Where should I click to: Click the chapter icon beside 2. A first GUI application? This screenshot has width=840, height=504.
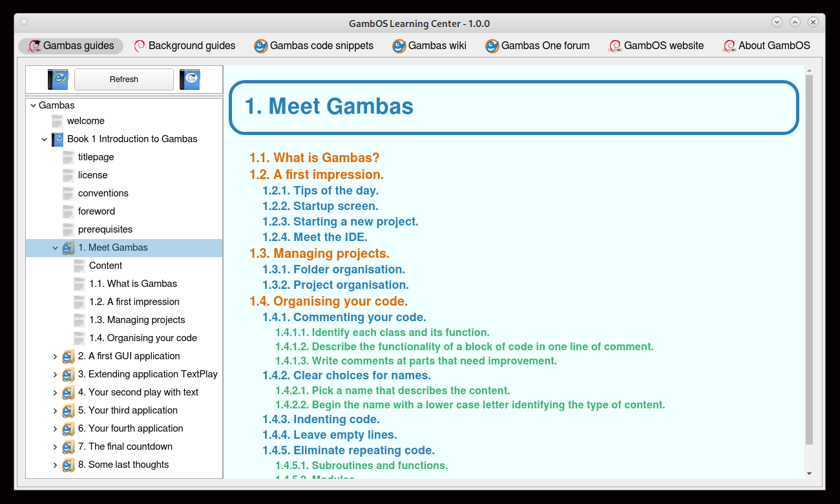coord(68,356)
